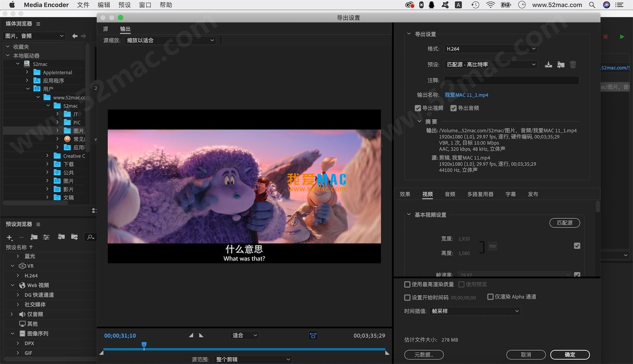
Task: Click the 元数据... button
Action: coord(424,355)
